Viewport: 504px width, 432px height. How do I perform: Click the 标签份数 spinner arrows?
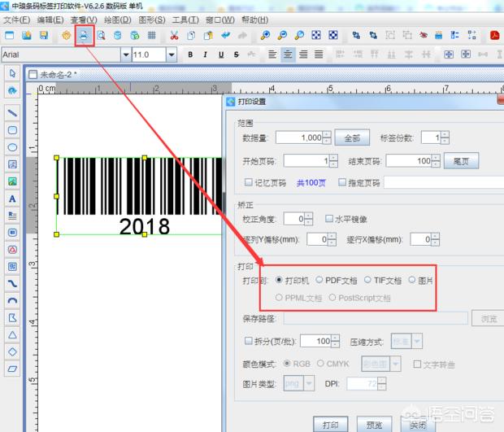pyautogui.click(x=445, y=137)
